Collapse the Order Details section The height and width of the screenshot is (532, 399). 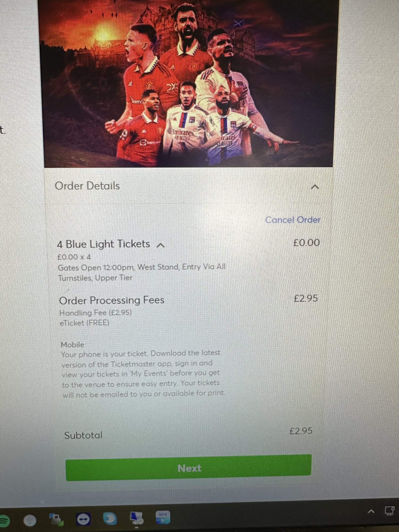coord(315,187)
